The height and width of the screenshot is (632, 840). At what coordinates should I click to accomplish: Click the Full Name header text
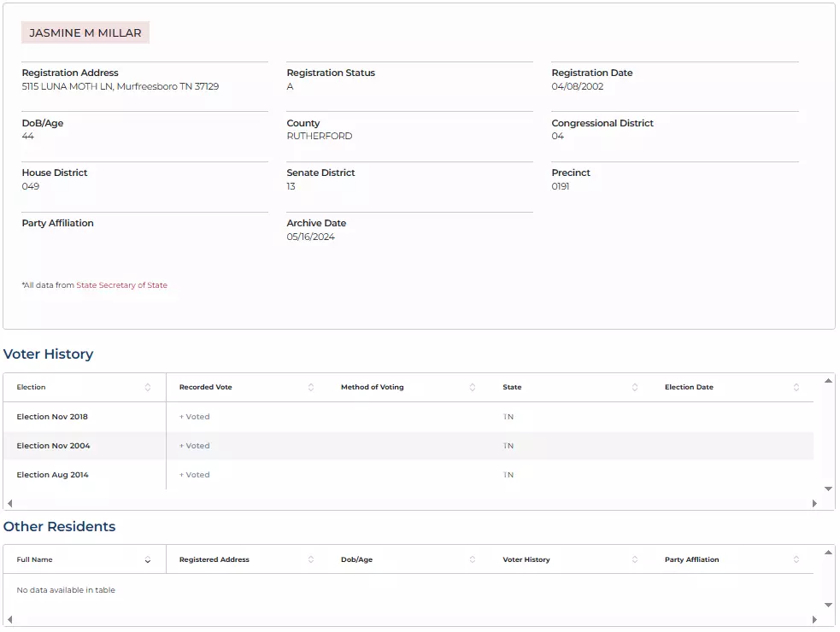34,559
